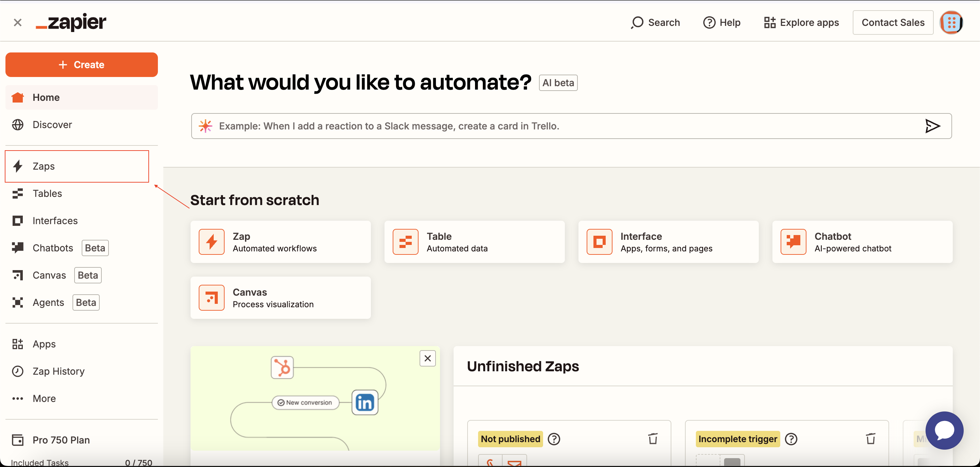
Task: Click the Zaps lightning bolt icon in the sidebar
Action: click(17, 166)
